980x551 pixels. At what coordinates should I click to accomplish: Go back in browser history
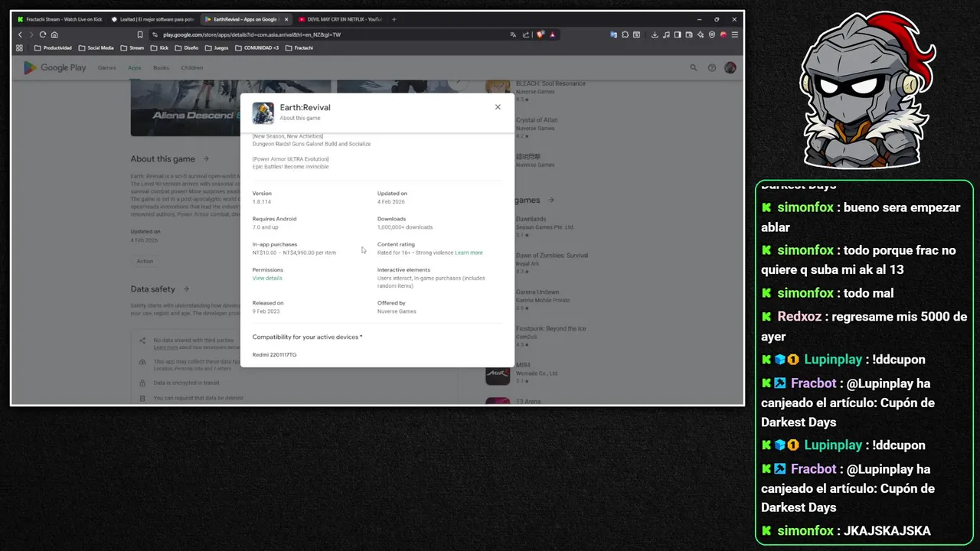[21, 34]
